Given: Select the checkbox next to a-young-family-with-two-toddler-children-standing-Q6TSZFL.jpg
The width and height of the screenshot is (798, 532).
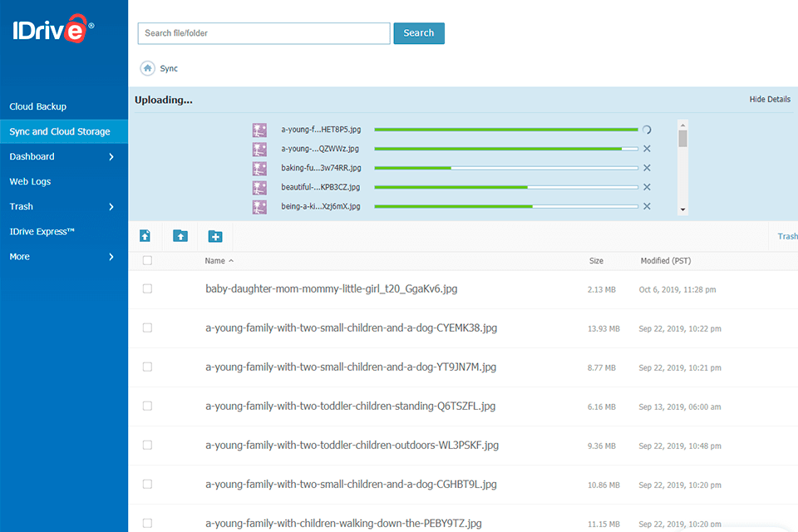Looking at the screenshot, I should [x=147, y=406].
